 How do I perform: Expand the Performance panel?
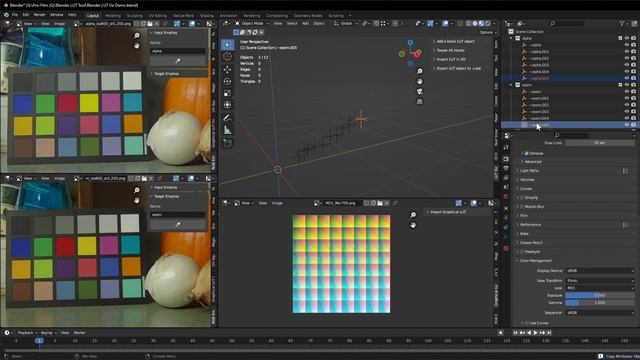(530, 225)
